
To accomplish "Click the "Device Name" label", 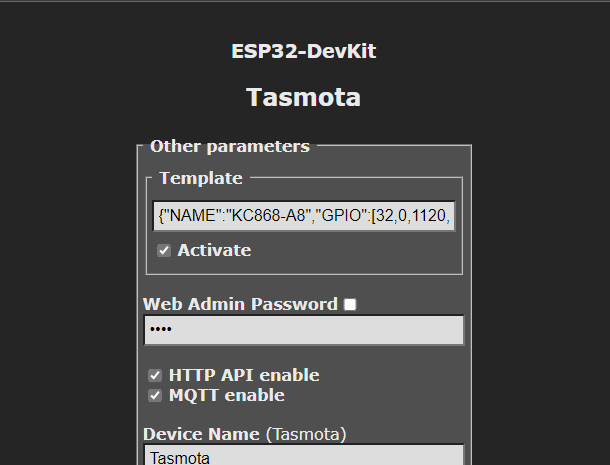I will 201,434.
